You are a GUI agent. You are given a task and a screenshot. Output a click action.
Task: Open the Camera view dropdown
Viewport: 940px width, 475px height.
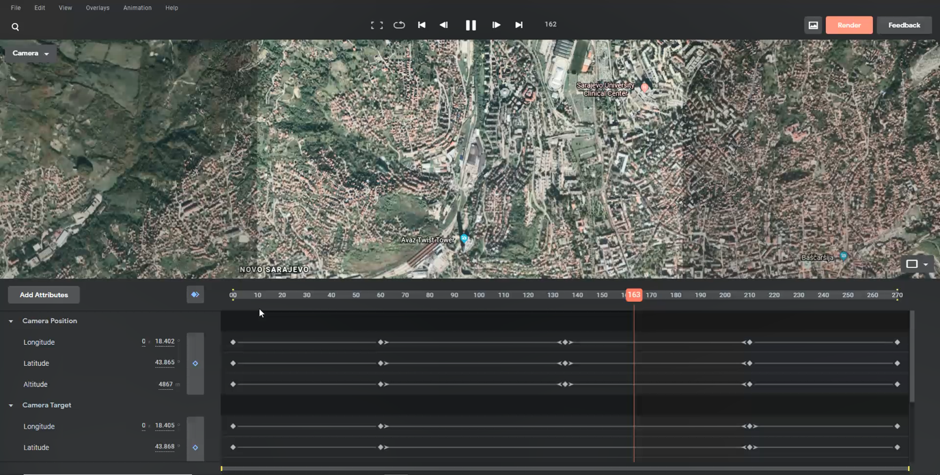pyautogui.click(x=31, y=53)
